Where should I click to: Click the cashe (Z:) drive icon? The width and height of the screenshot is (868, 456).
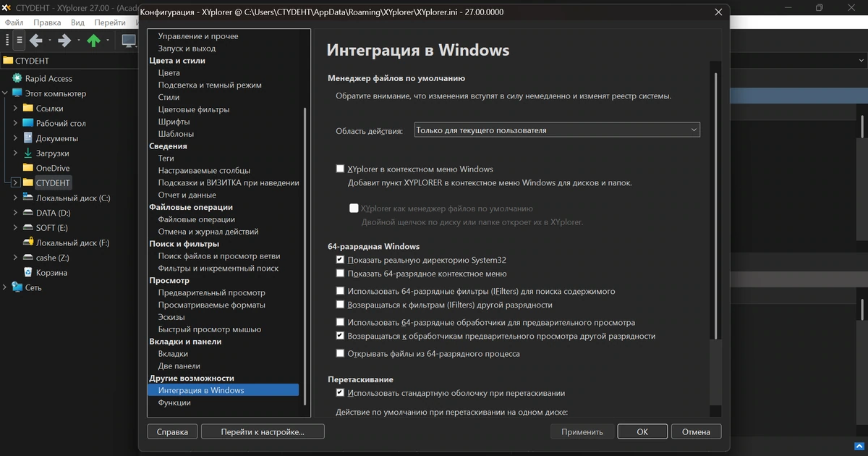click(x=28, y=258)
